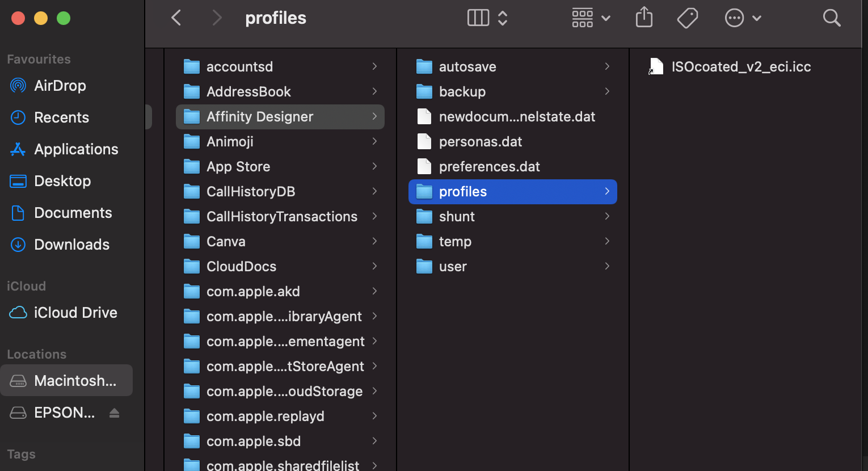Select the preferences.dat file
868x471 pixels.
[x=513, y=167]
